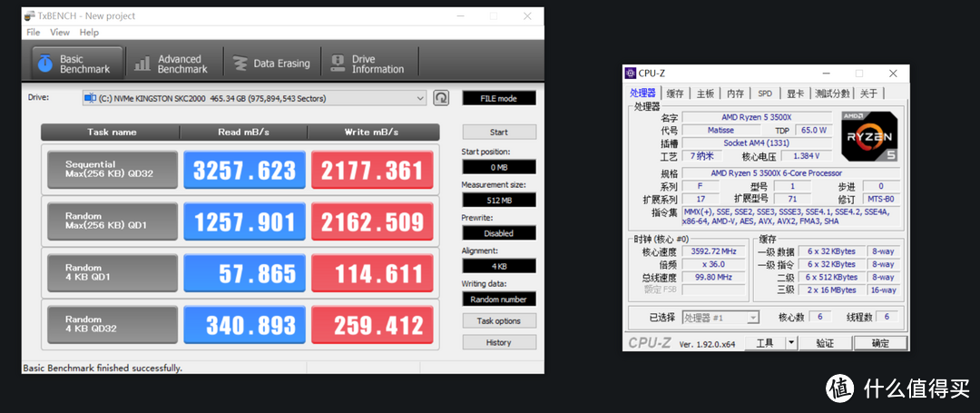Open the Basic Benchmark tab in TxBENCH
The image size is (980, 413).
click(x=77, y=64)
